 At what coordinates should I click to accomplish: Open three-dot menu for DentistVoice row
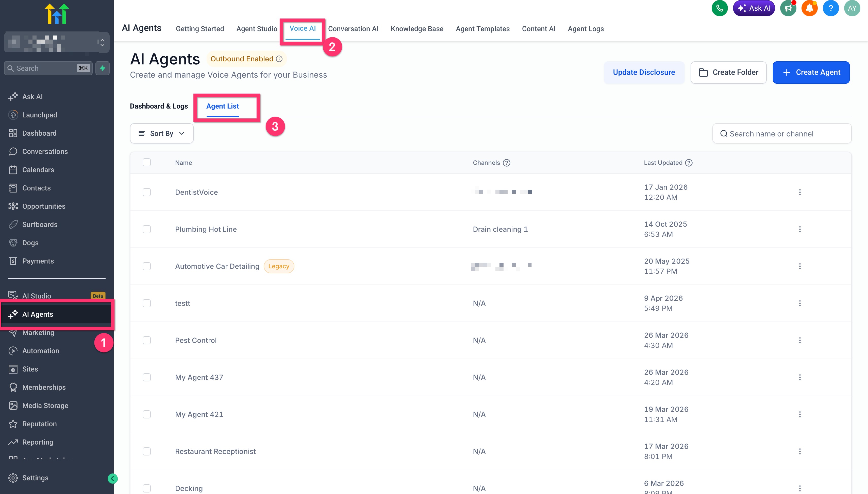click(800, 192)
